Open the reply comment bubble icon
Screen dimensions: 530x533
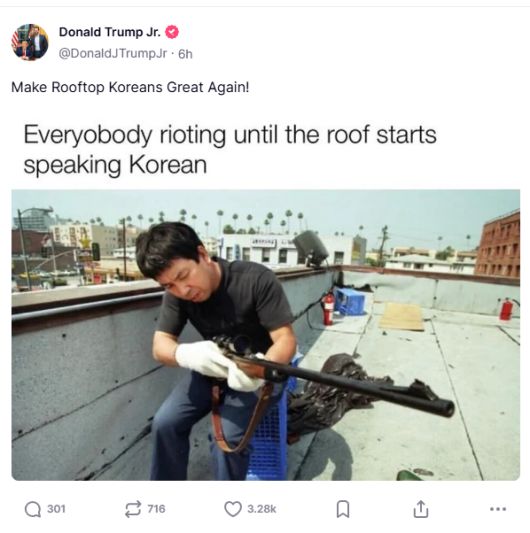33,509
